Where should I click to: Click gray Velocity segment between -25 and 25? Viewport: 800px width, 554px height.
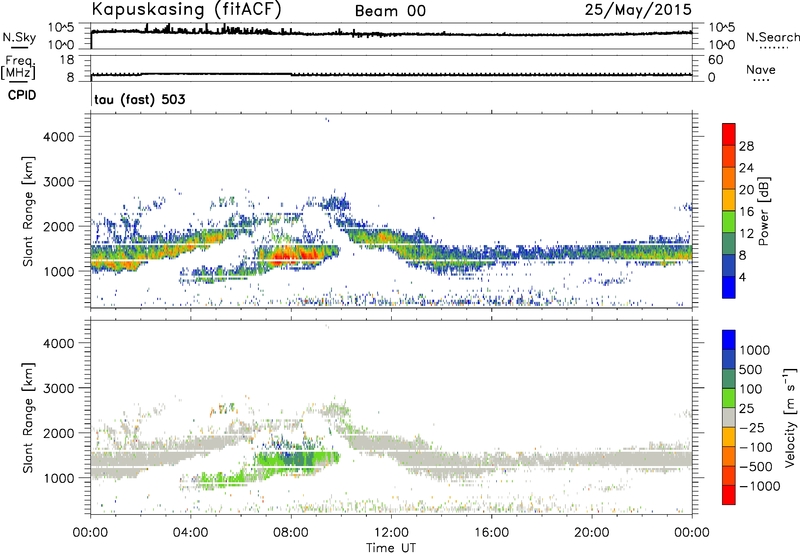(x=729, y=417)
